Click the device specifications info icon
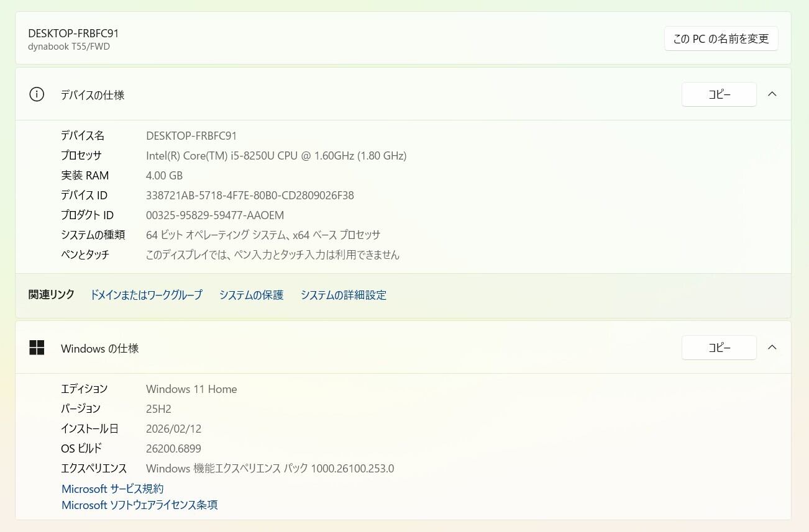 (37, 94)
